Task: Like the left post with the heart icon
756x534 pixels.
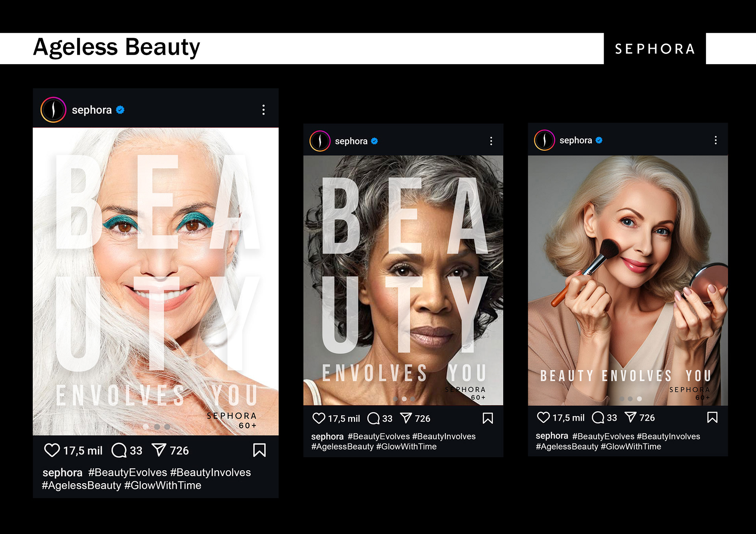Action: click(x=52, y=450)
